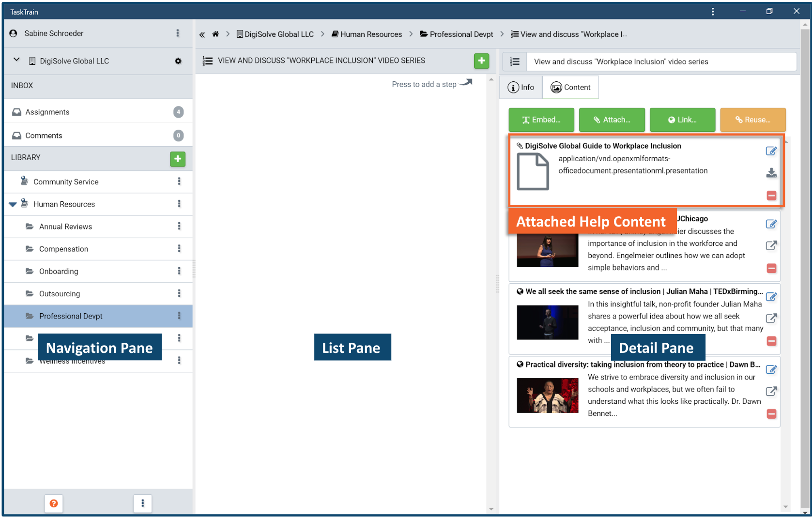
Task: Click the "Practical diversity: taking inclusion" title
Action: tap(643, 365)
